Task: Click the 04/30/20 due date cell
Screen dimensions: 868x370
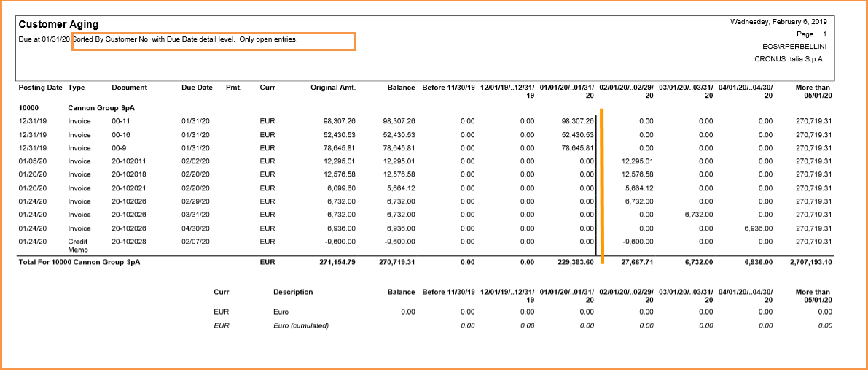Action: pos(195,228)
